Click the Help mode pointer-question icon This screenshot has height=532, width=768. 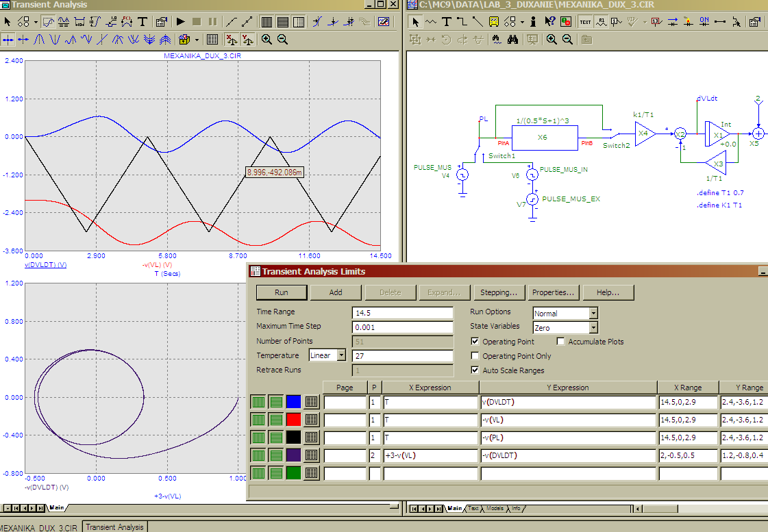(549, 21)
